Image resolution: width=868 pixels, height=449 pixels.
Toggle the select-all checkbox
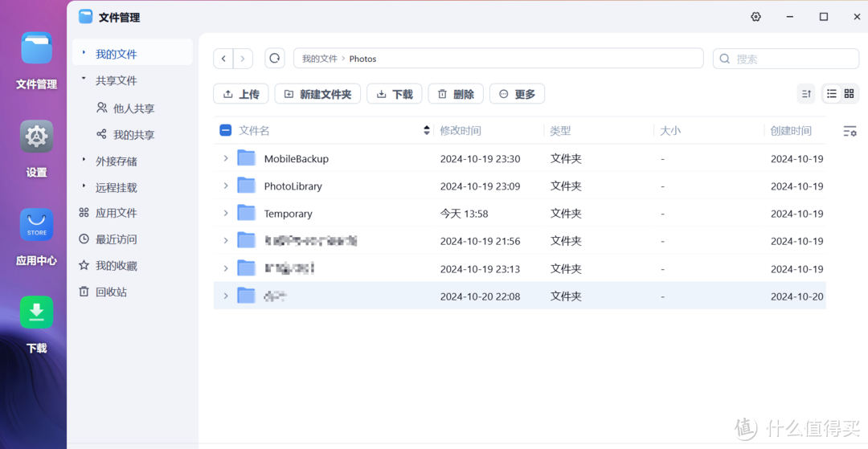[225, 130]
